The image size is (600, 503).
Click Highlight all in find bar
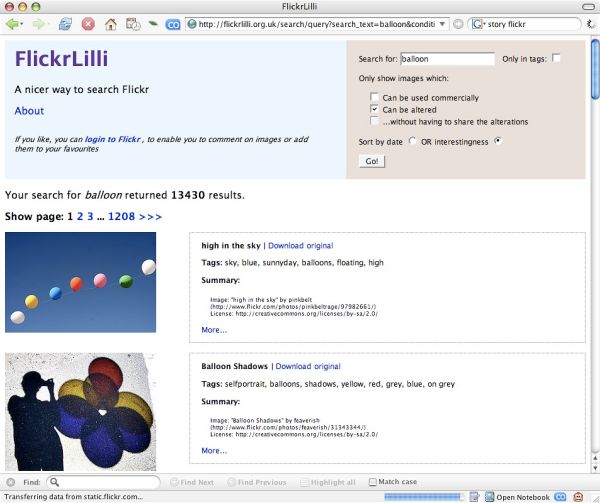328,482
